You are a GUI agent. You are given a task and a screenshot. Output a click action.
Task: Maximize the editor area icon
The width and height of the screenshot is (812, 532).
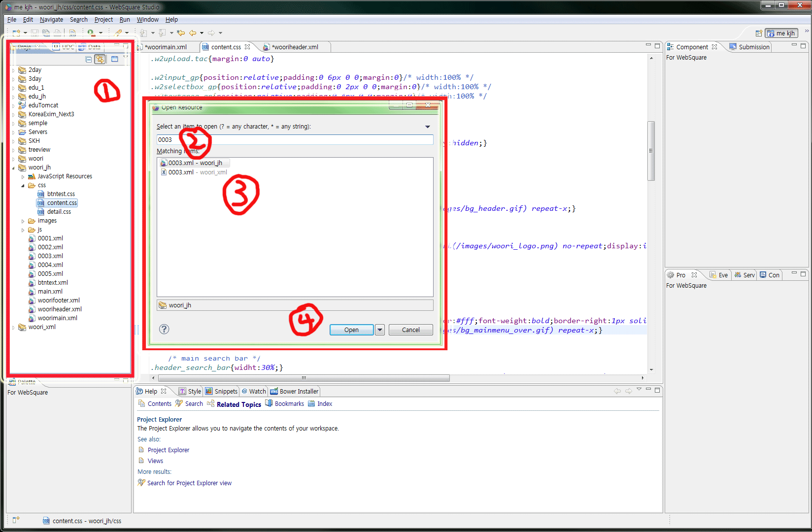click(657, 46)
